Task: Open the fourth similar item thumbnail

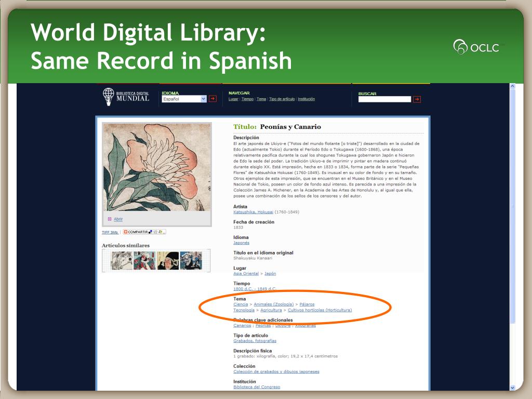Action: click(x=191, y=261)
